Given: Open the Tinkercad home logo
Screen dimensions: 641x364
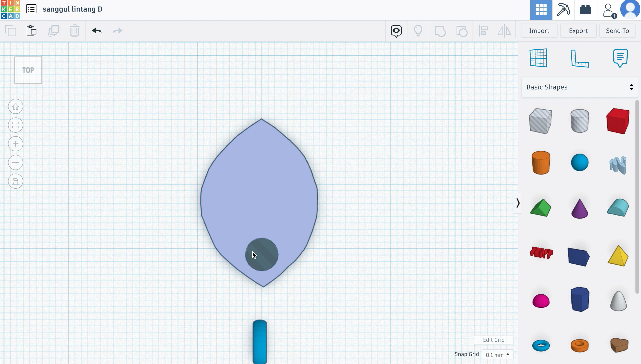Looking at the screenshot, I should tap(10, 10).
